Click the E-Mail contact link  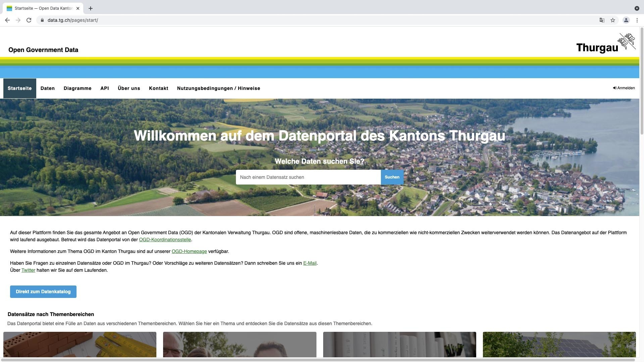(310, 263)
